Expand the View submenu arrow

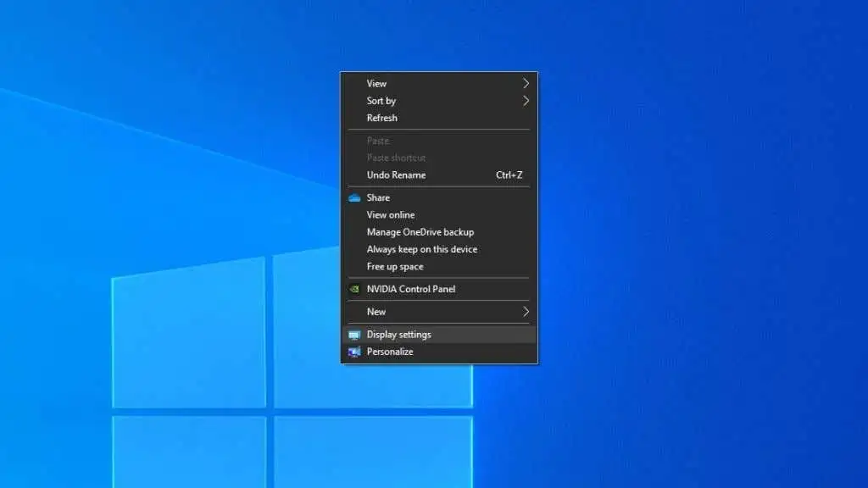(526, 84)
